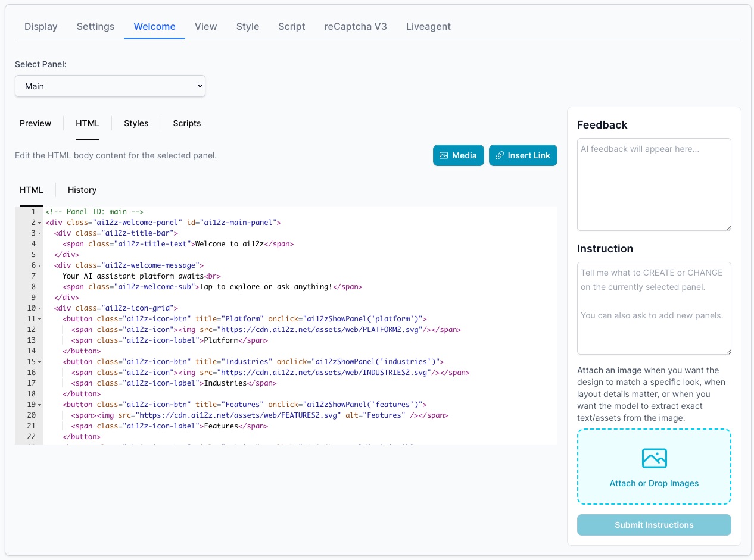Image resolution: width=754 pixels, height=560 pixels.
Task: Click inside the Instruction text area
Action: pyautogui.click(x=654, y=308)
